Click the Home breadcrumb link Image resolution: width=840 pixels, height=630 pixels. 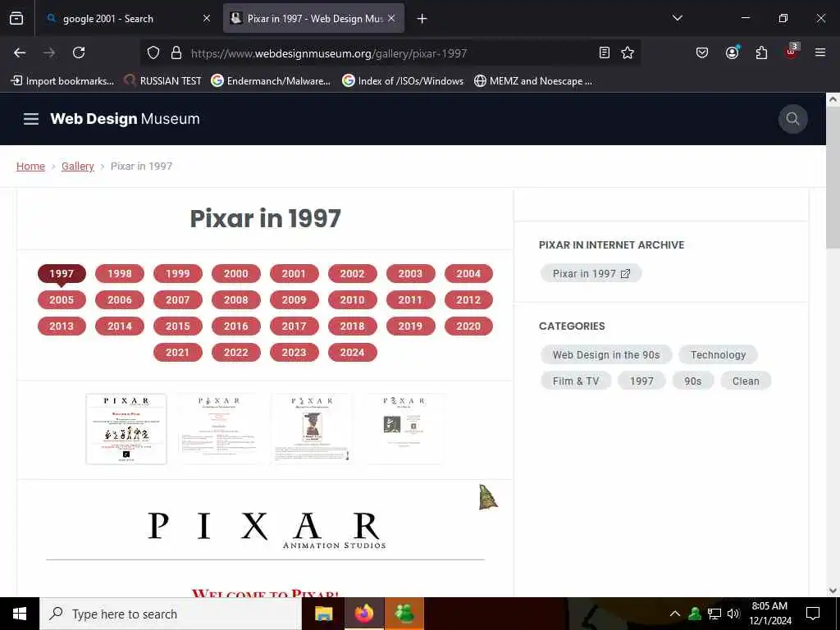(30, 166)
